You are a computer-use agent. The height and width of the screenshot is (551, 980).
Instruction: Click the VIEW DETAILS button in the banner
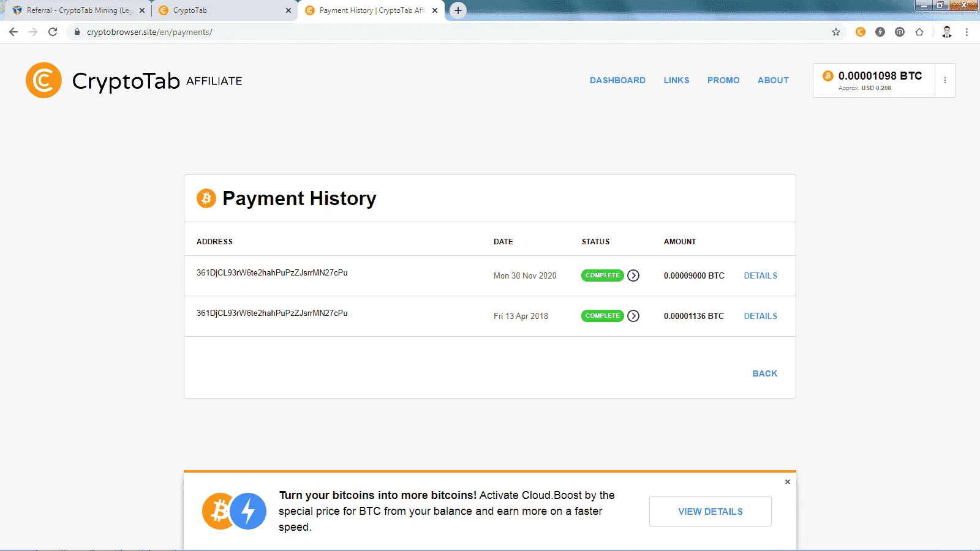pos(710,511)
